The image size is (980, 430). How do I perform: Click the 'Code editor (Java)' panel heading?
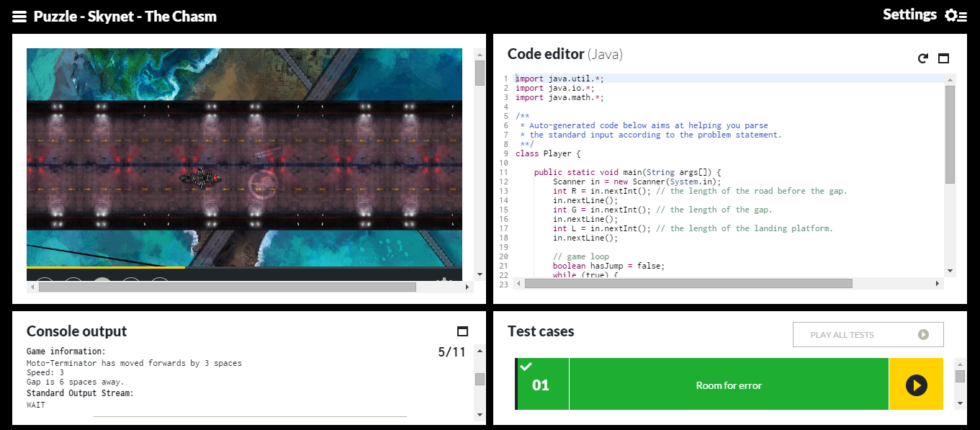coord(565,54)
